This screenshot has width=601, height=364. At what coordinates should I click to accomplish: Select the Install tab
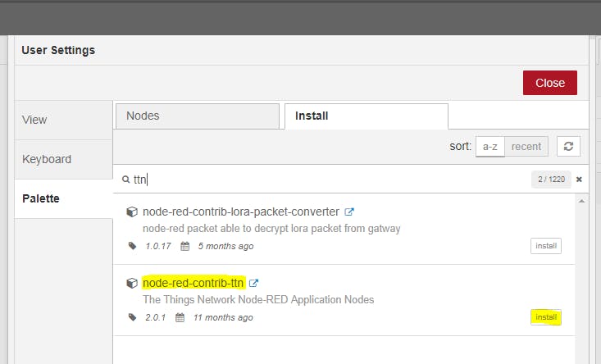pyautogui.click(x=367, y=116)
